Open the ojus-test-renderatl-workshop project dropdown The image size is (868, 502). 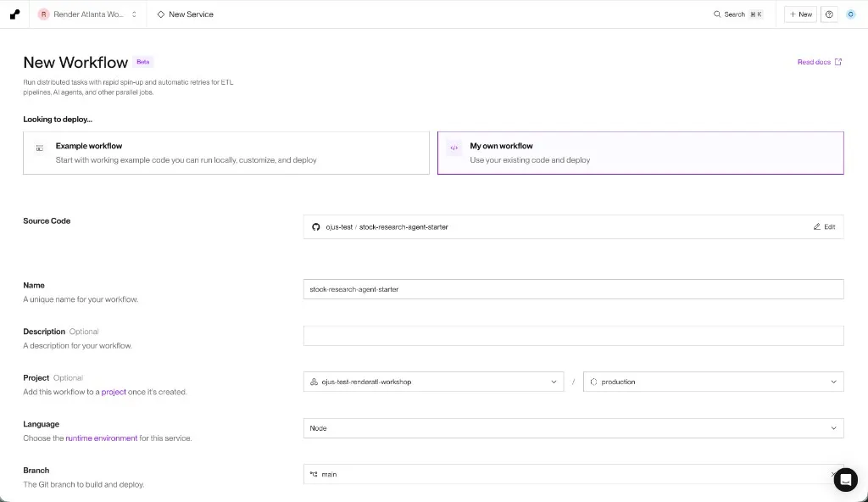[433, 382]
